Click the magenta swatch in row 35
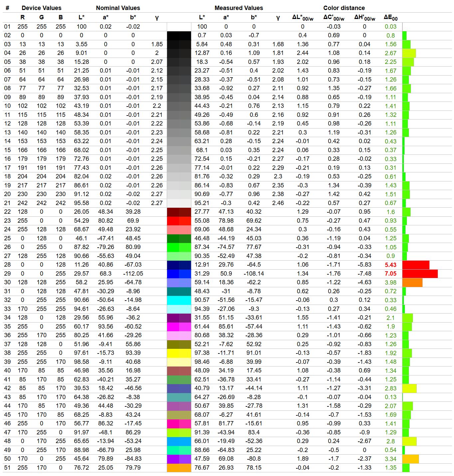This screenshot has width=454, height=476. [179, 327]
